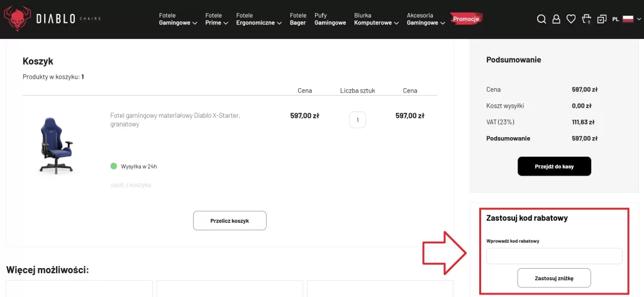Screen dimensions: 644x297
Task: Click the 111,63 zł VAT value
Action: (x=583, y=122)
